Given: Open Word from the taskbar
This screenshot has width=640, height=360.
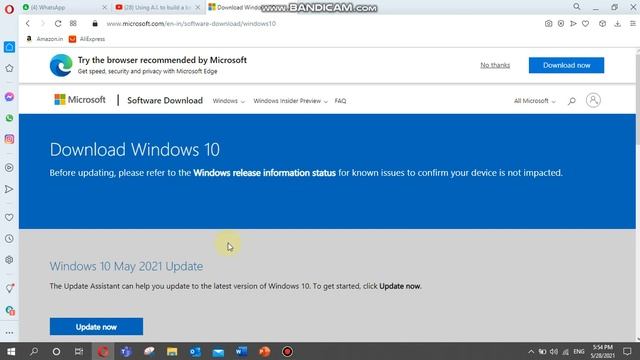Looking at the screenshot, I should click(241, 351).
